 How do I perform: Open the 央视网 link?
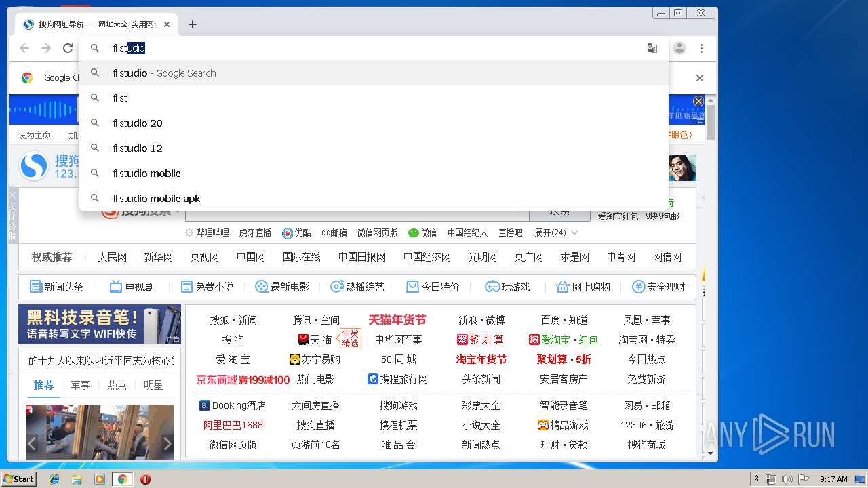click(x=204, y=257)
